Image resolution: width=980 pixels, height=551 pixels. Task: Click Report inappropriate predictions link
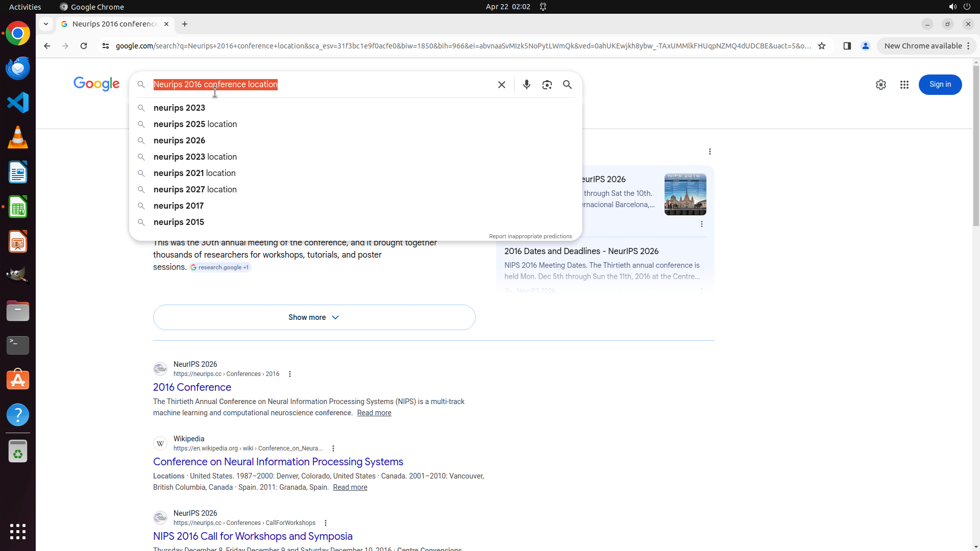(530, 236)
